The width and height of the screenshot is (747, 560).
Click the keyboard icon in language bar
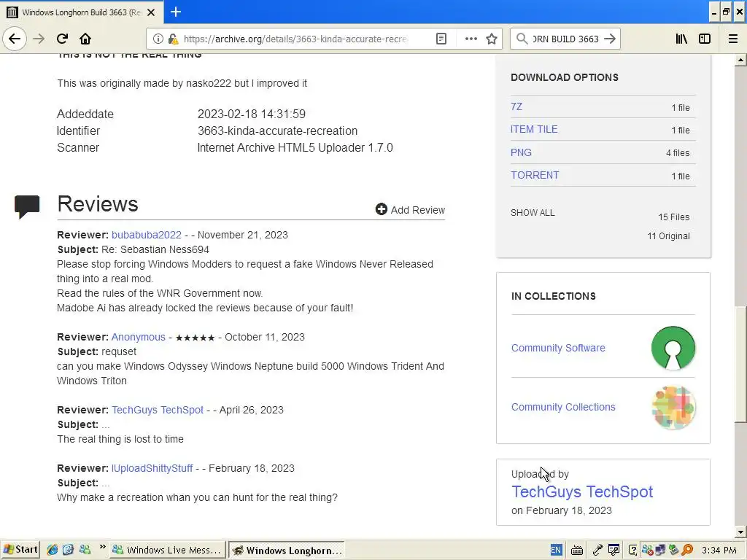coord(576,551)
